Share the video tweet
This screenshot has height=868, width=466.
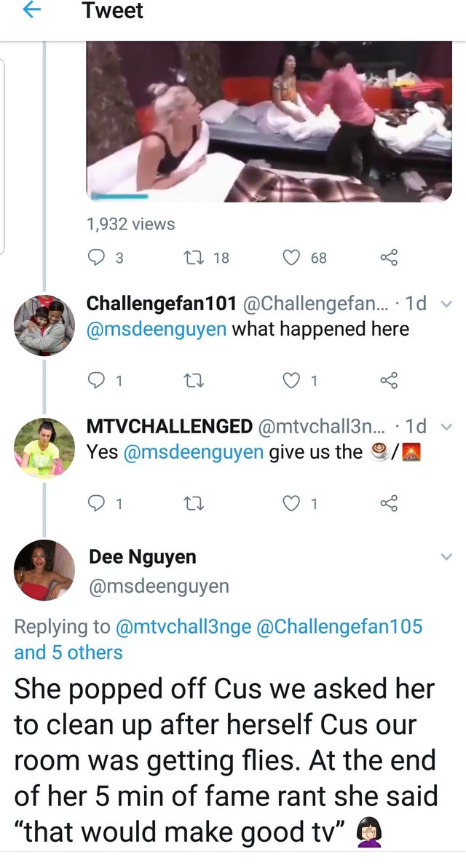pyautogui.click(x=390, y=257)
